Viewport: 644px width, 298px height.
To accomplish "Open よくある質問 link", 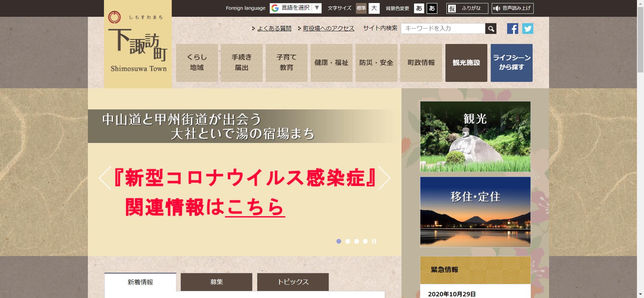I will [x=274, y=29].
